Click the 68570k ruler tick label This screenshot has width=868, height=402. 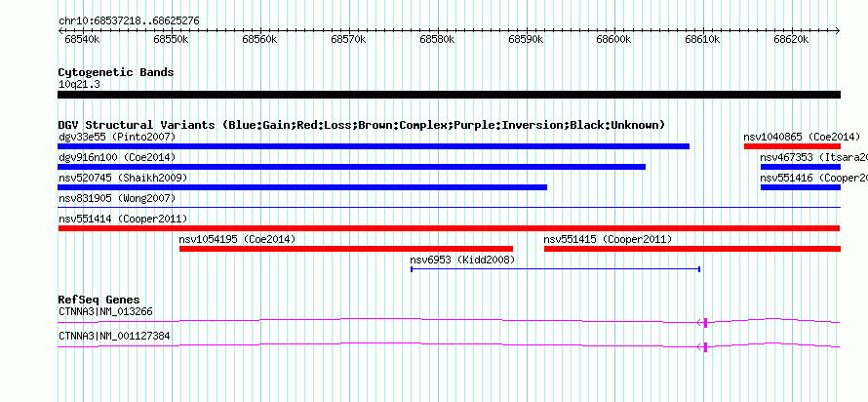click(348, 40)
